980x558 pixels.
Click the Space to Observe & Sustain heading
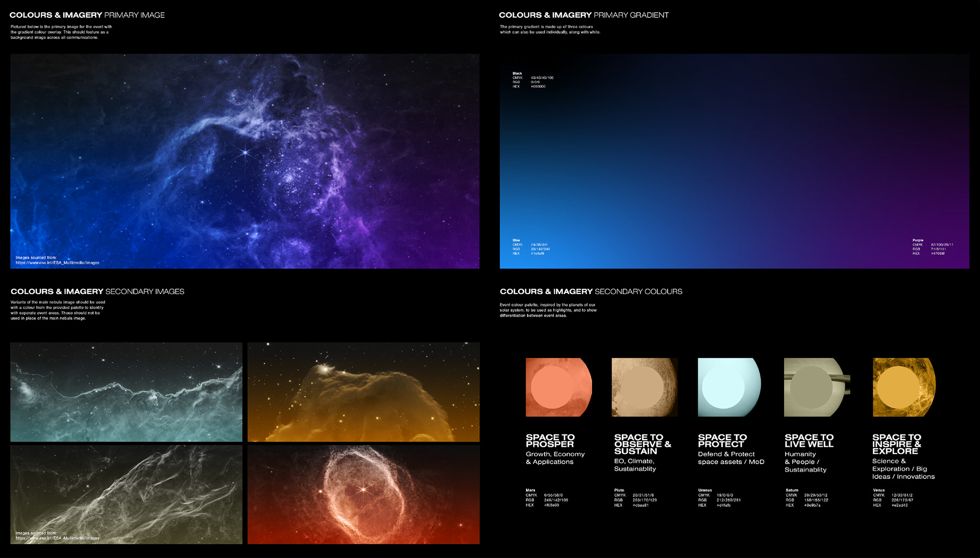point(642,444)
